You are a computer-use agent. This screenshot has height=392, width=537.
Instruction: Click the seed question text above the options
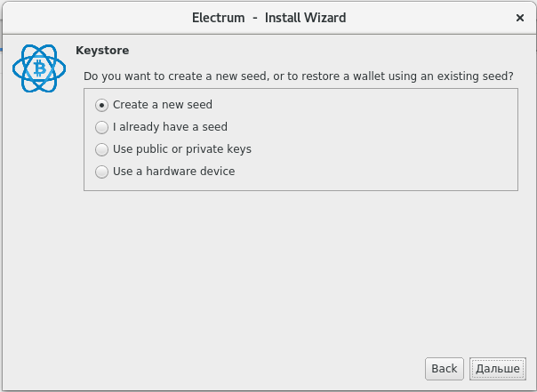[298, 77]
